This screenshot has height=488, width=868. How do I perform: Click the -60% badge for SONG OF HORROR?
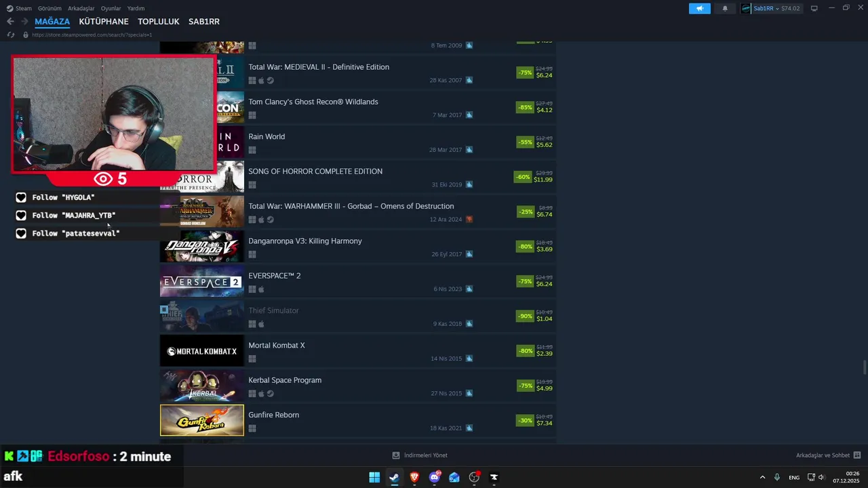tap(523, 177)
